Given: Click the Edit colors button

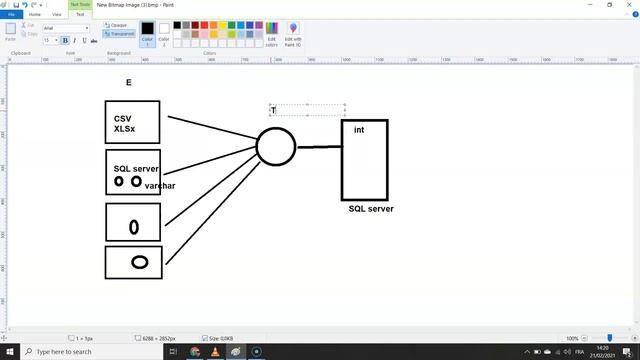Looking at the screenshot, I should [272, 34].
